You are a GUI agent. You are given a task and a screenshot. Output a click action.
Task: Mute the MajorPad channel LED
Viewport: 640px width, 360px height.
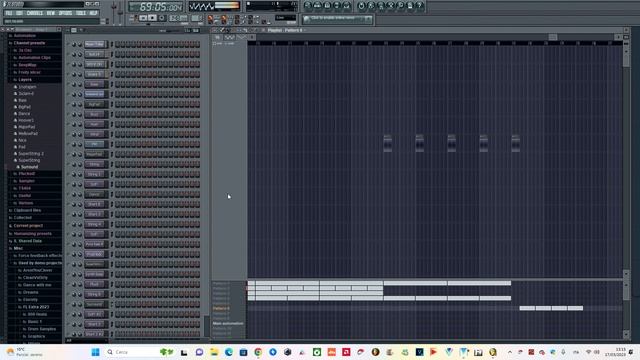[x=68, y=154]
